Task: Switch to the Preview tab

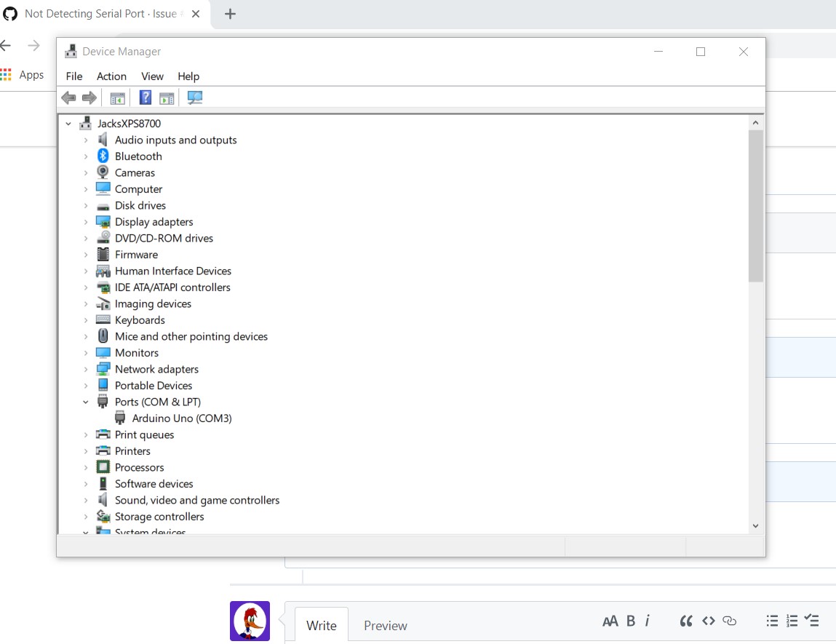Action: coord(386,625)
